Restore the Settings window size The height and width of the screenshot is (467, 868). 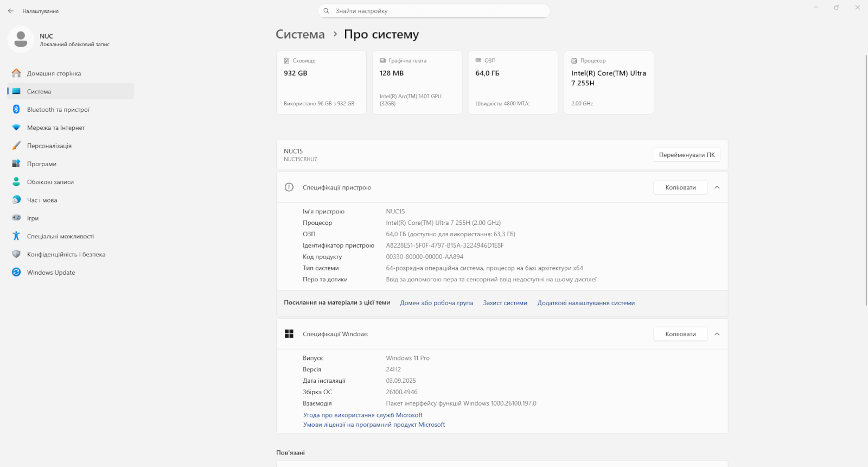837,7
